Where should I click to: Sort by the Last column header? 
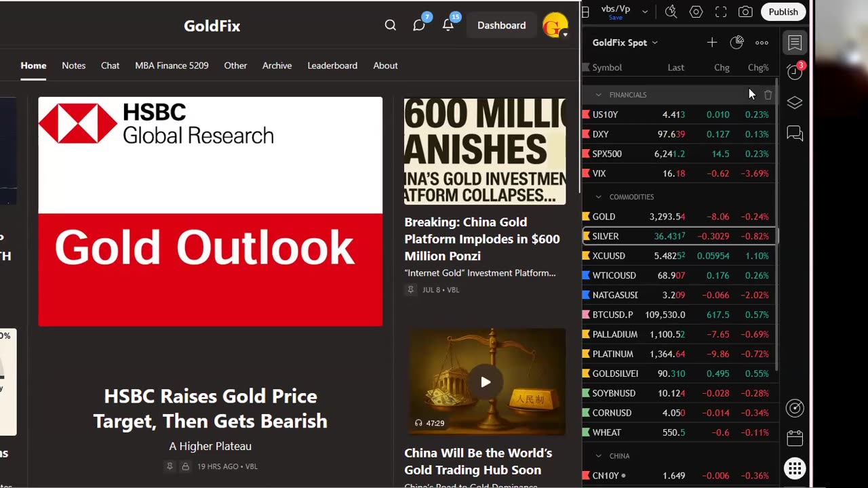675,68
